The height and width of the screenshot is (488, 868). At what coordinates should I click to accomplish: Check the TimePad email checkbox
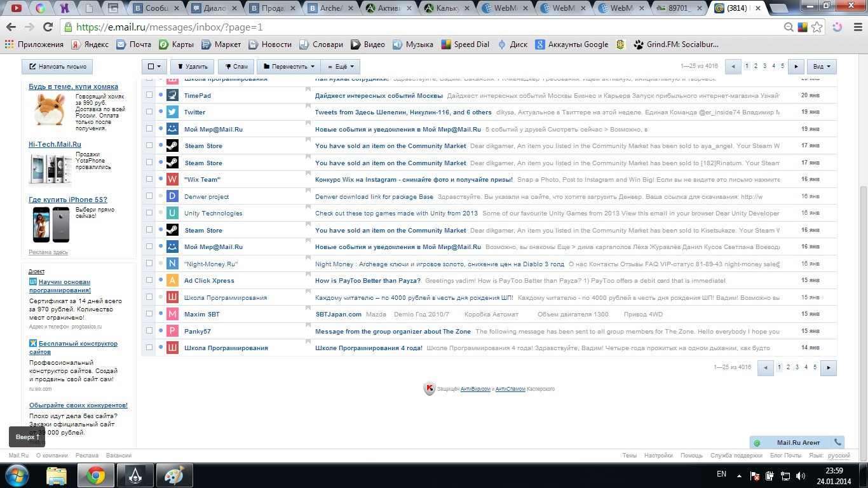coord(149,95)
